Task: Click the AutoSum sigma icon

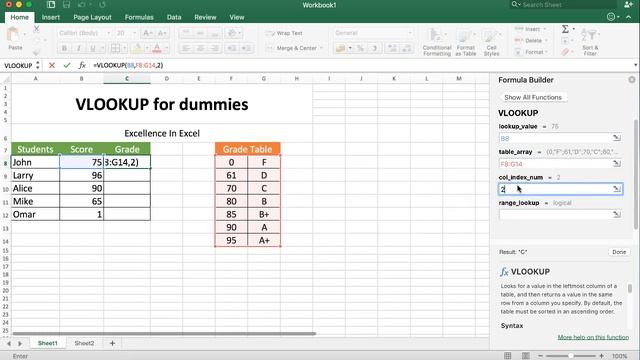Action: point(565,29)
